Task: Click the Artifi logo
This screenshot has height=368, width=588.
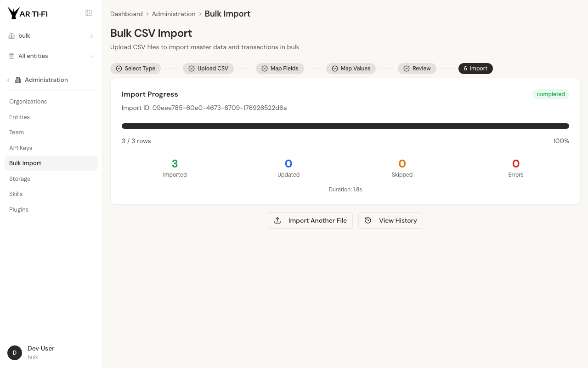Action: click(x=28, y=13)
